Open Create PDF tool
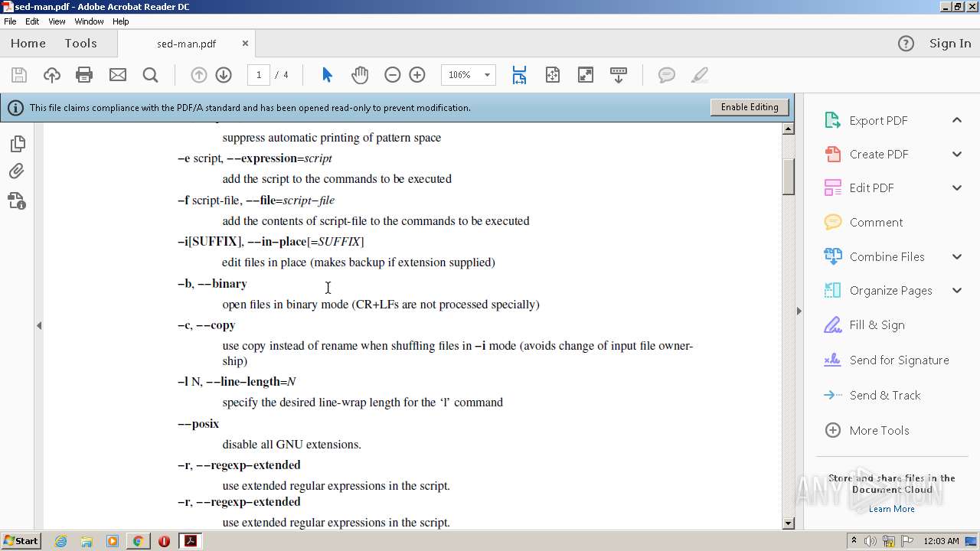 point(878,154)
